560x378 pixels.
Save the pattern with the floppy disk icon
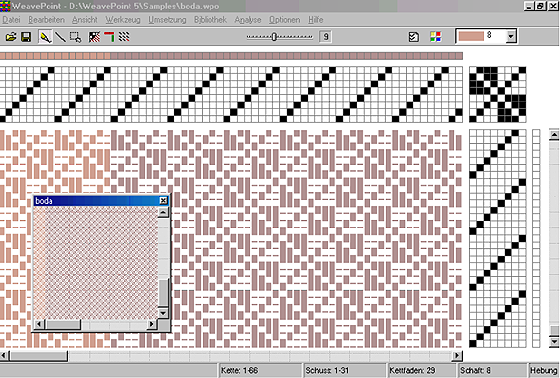(x=26, y=37)
